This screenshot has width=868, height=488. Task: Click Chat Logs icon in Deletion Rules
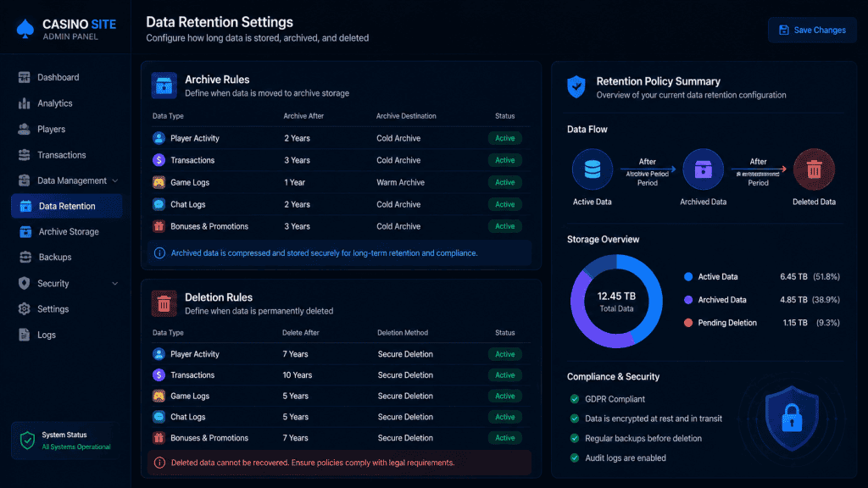point(159,417)
